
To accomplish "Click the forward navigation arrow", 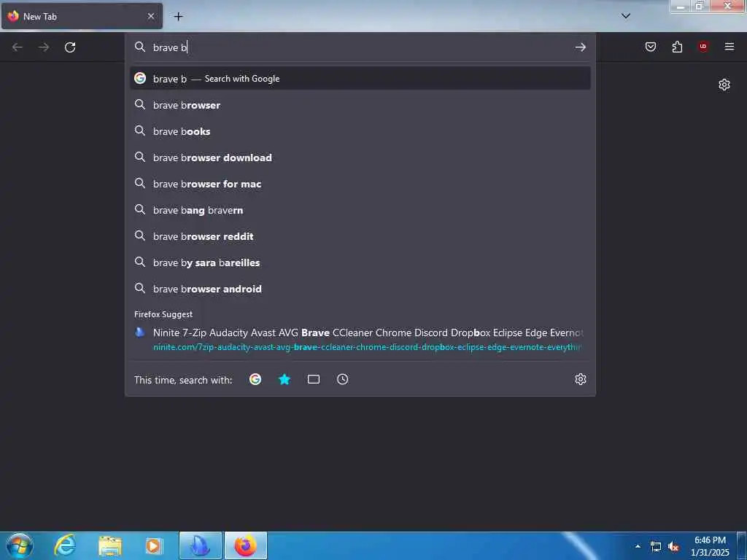I will [44, 47].
